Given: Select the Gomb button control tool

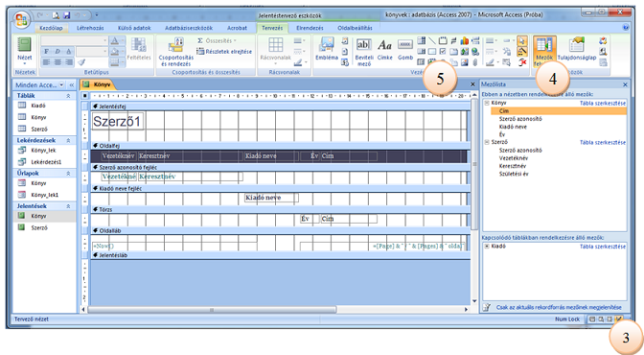Looking at the screenshot, I should [405, 50].
